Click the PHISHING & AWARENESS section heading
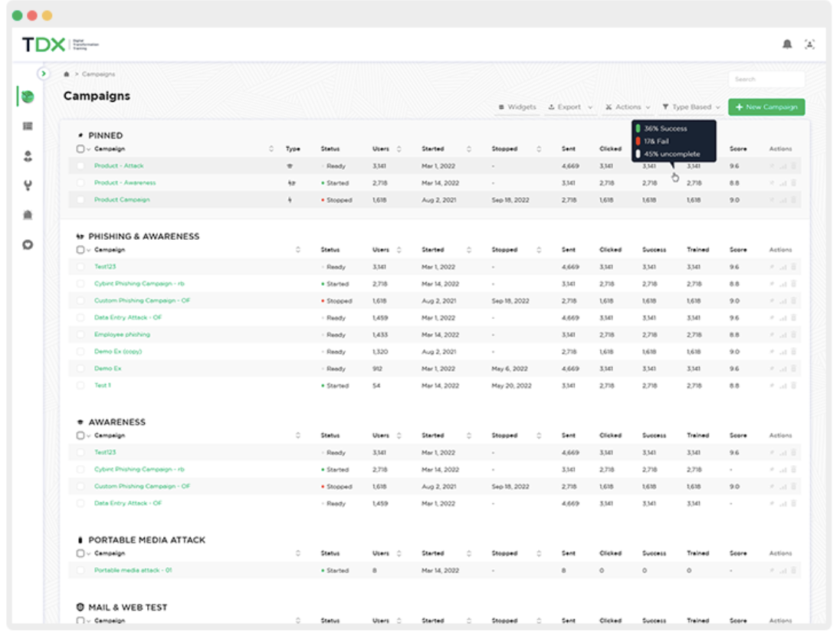Screen dimensions: 840x636 (143, 236)
